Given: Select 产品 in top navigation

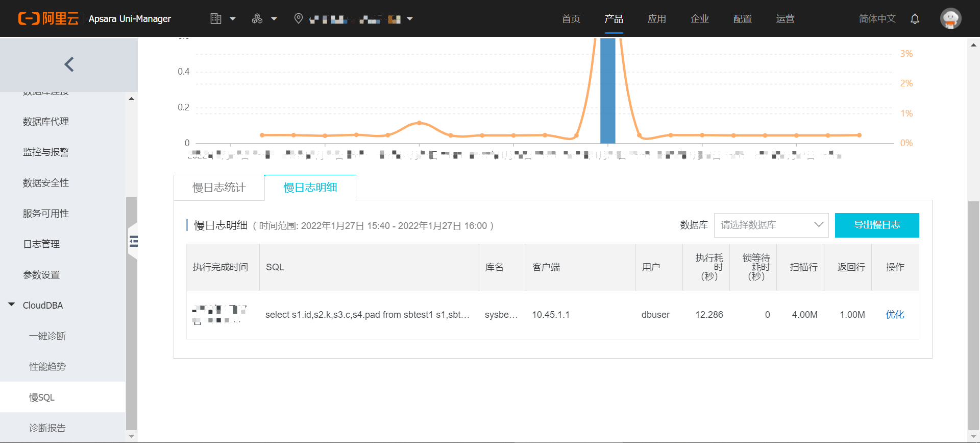Looking at the screenshot, I should tap(614, 19).
